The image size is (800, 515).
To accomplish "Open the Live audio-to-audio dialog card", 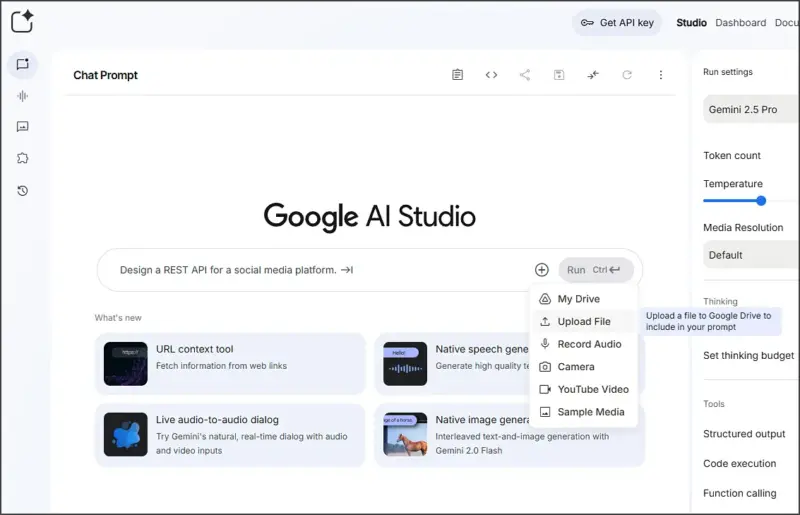I will pyautogui.click(x=230, y=435).
